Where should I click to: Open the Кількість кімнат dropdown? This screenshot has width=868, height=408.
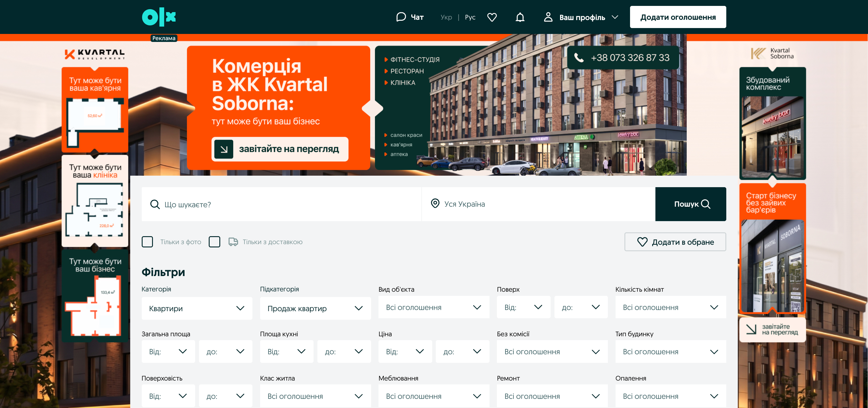670,307
